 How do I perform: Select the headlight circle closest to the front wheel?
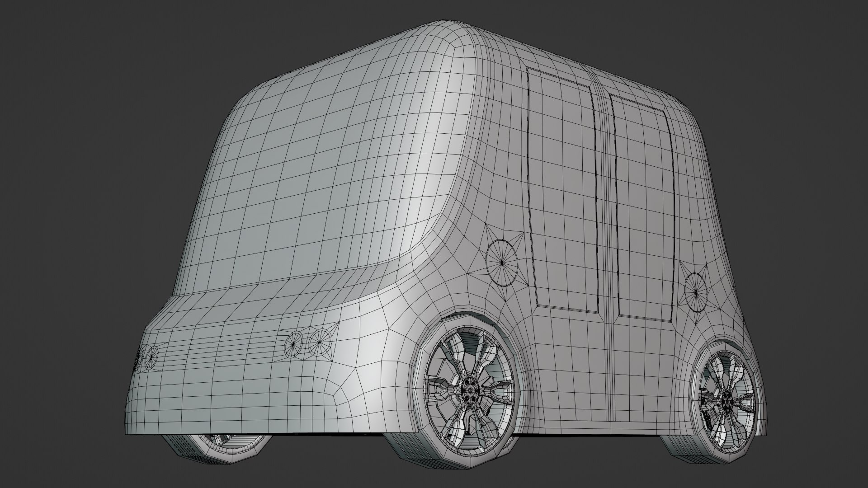320,342
